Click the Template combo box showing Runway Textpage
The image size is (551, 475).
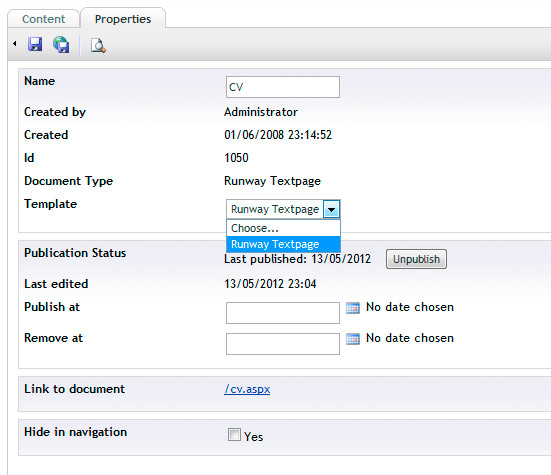click(283, 209)
